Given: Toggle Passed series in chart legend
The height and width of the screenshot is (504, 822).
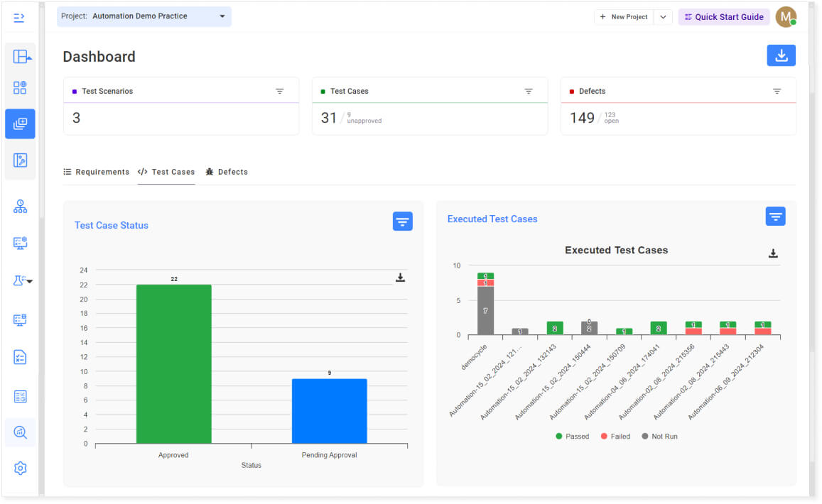Looking at the screenshot, I should click(572, 437).
